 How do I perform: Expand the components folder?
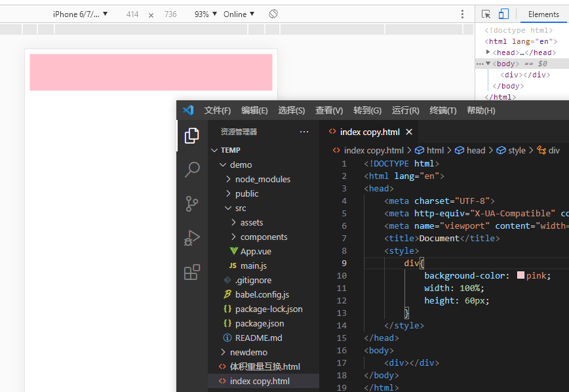233,237
